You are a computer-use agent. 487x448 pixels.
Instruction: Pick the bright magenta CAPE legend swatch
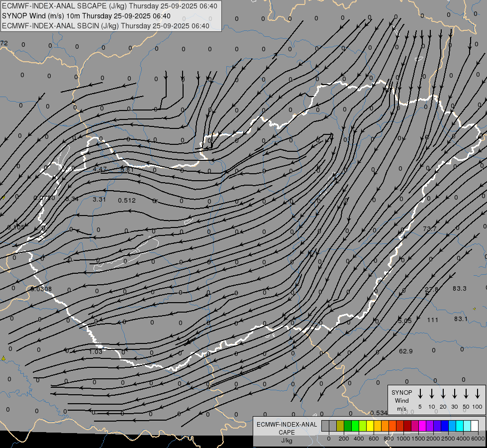tap(422, 426)
